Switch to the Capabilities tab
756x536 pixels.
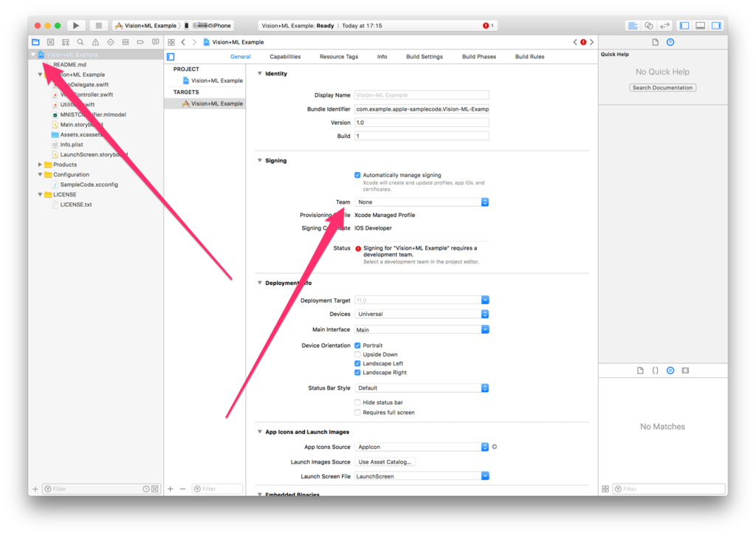pyautogui.click(x=285, y=56)
